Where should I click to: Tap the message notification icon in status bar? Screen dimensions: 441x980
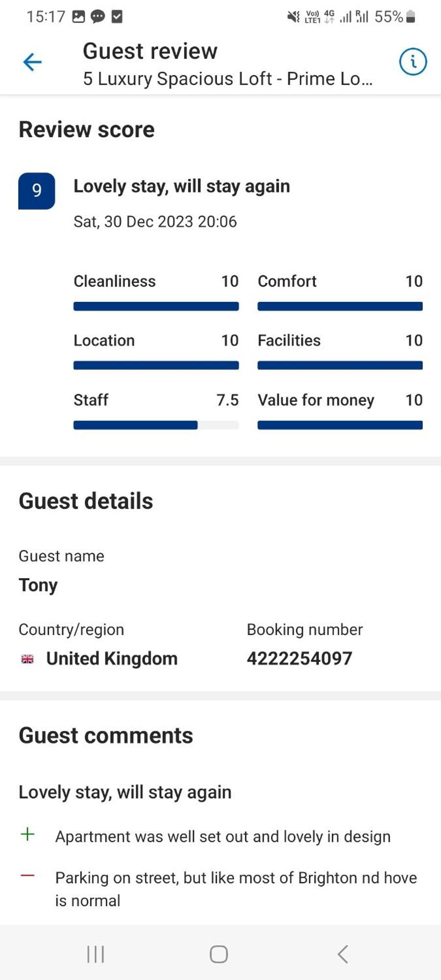pos(98,17)
